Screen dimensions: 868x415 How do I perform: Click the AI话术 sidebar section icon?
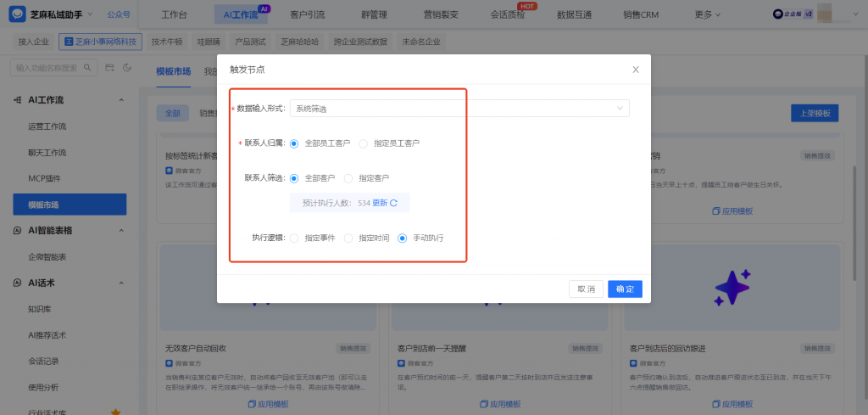(x=18, y=283)
